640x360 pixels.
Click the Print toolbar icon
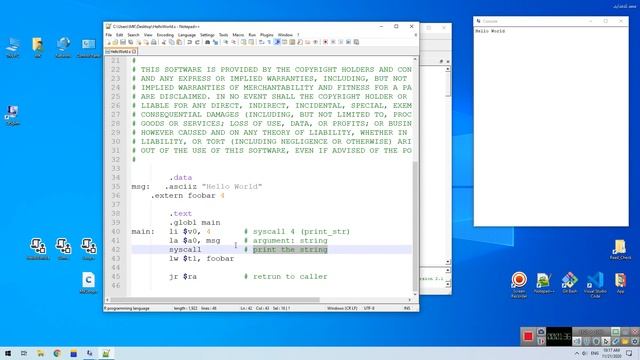[153, 42]
